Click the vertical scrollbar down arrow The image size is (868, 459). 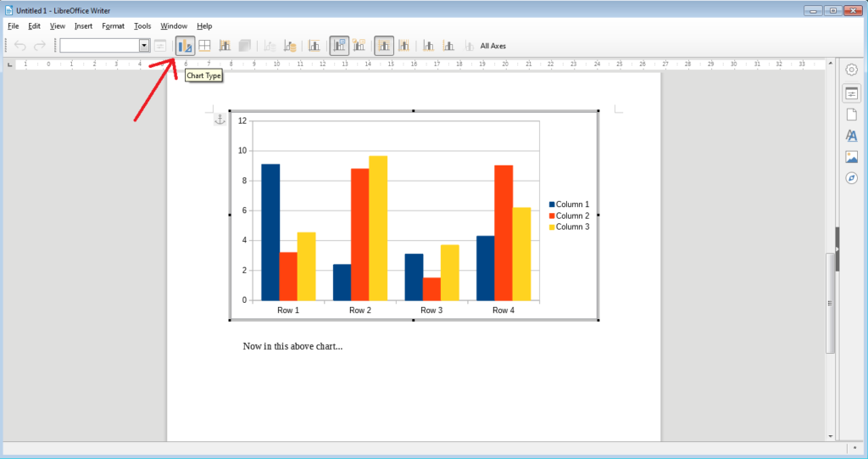click(831, 436)
